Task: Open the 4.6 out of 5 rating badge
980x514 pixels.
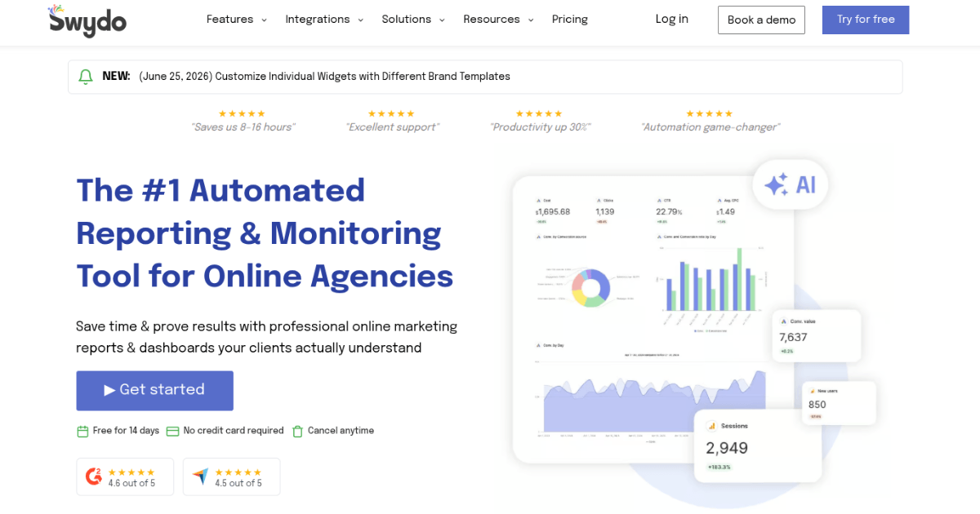Action: (x=125, y=476)
